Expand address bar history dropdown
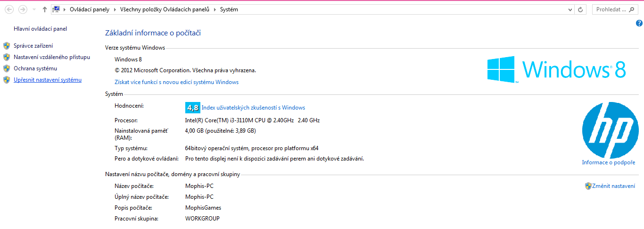644x229 pixels. pyautogui.click(x=571, y=9)
